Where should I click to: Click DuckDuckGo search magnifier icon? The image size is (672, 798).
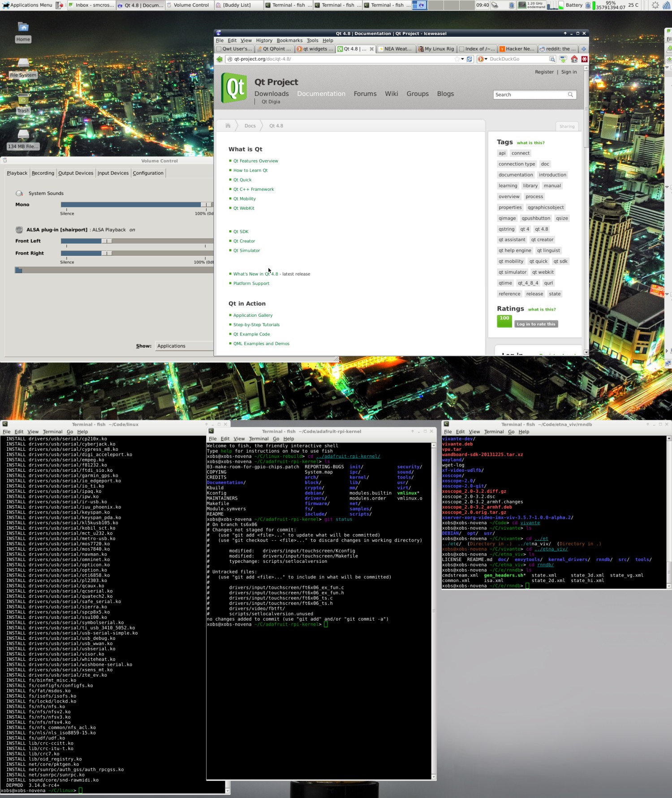pos(552,59)
